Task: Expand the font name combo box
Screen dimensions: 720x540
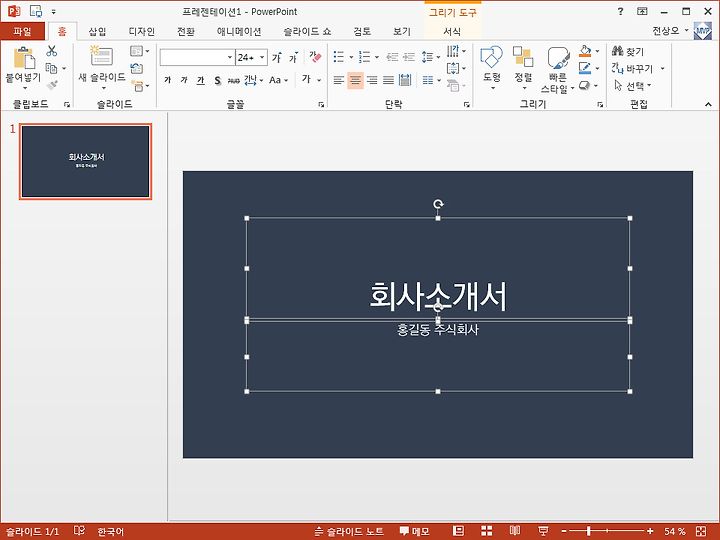Action: point(229,57)
